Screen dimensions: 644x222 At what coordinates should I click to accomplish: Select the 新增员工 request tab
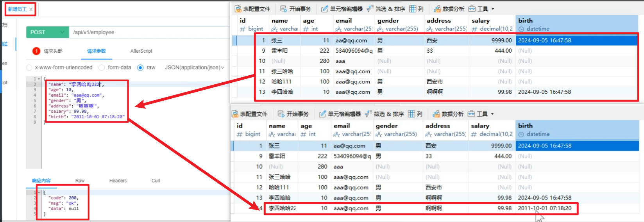pos(18,9)
